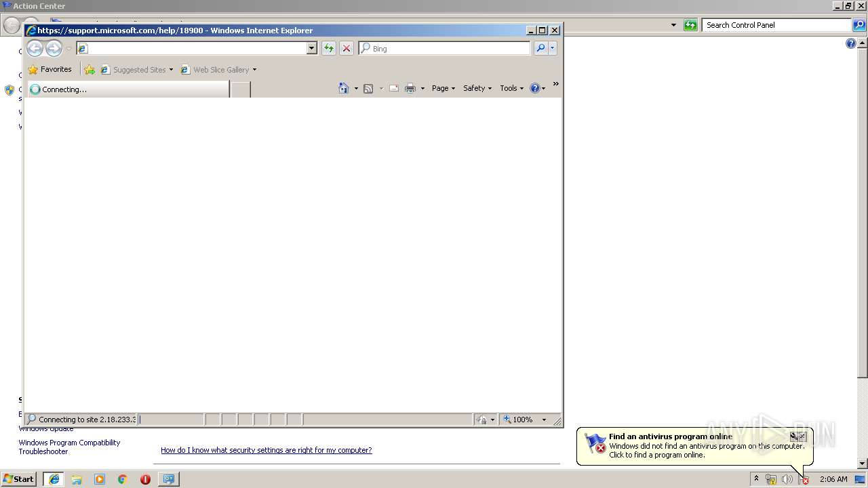
Task: Open Action Center help question mark
Action: [x=851, y=43]
